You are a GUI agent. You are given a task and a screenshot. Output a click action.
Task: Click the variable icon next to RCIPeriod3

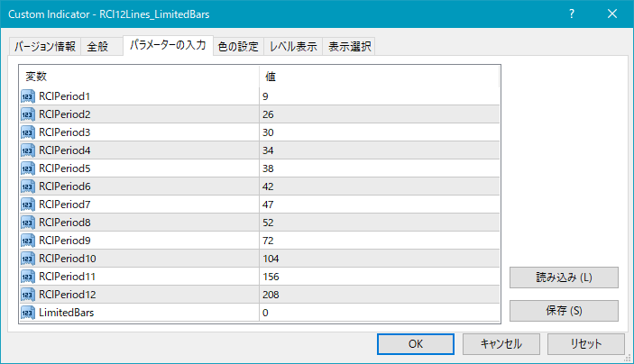point(28,132)
